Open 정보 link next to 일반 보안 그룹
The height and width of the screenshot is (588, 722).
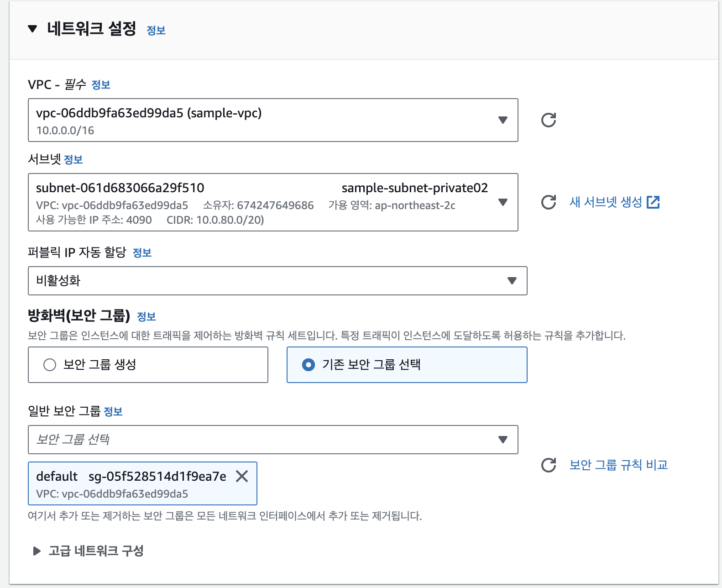(113, 412)
